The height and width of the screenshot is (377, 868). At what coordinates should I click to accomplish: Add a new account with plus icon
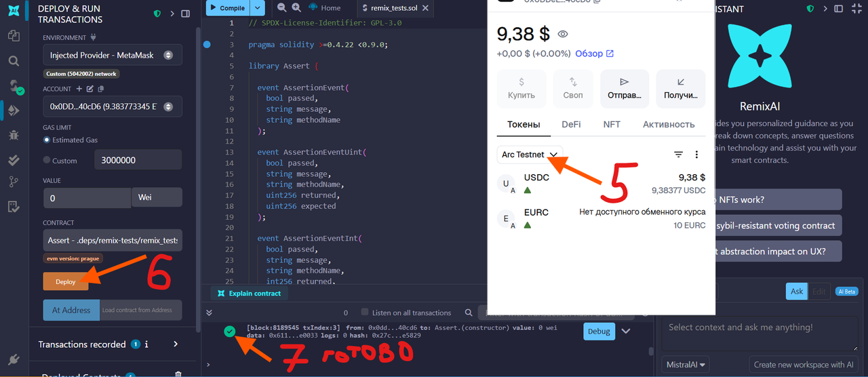tap(79, 89)
